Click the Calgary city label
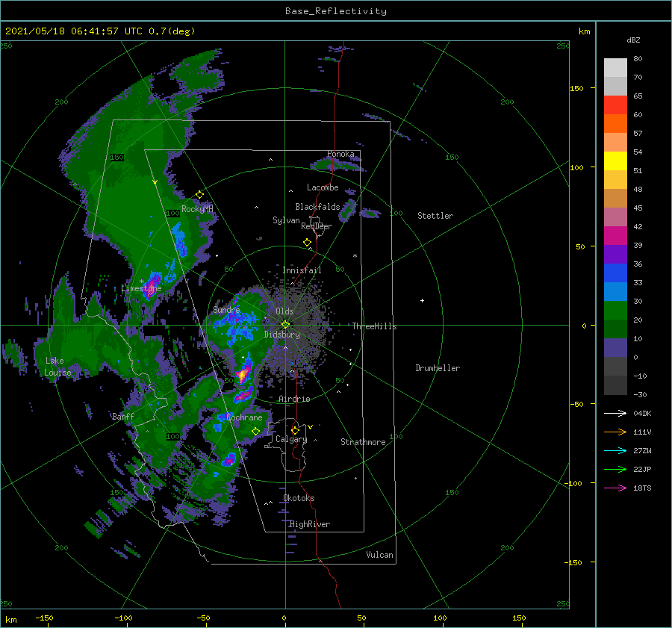This screenshot has width=672, height=628. tap(291, 439)
